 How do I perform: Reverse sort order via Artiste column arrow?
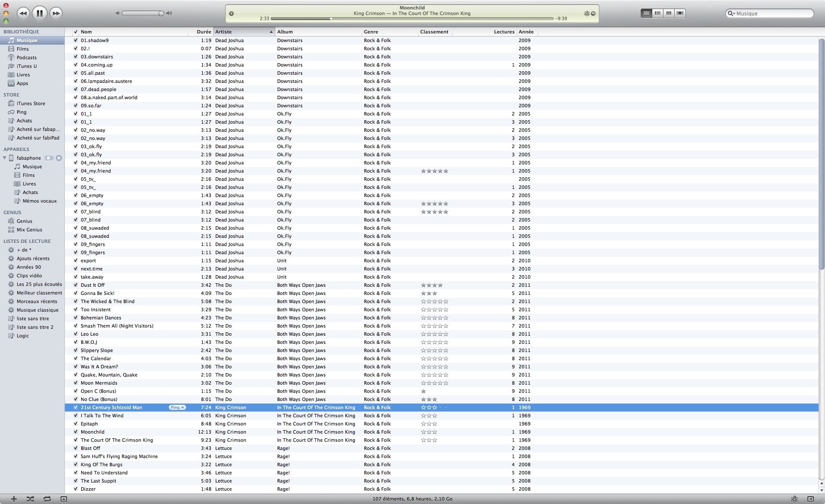[271, 32]
